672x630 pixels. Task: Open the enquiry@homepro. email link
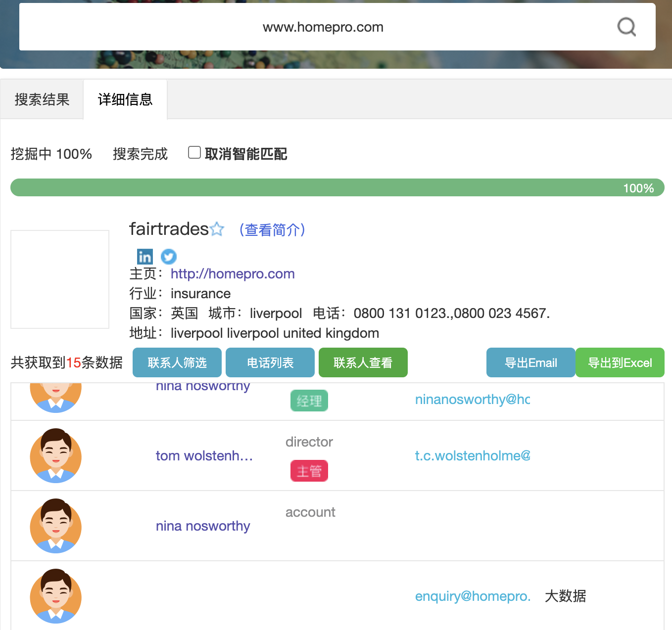(x=473, y=596)
